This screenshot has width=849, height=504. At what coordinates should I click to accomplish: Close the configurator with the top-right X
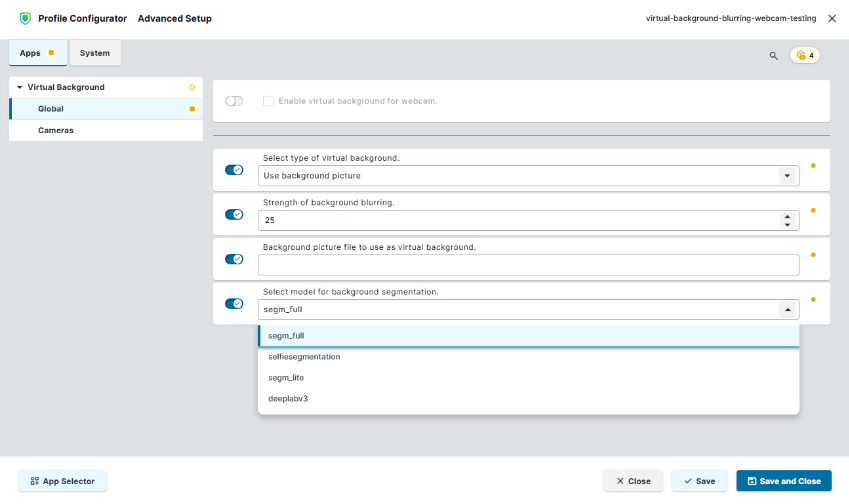point(832,18)
